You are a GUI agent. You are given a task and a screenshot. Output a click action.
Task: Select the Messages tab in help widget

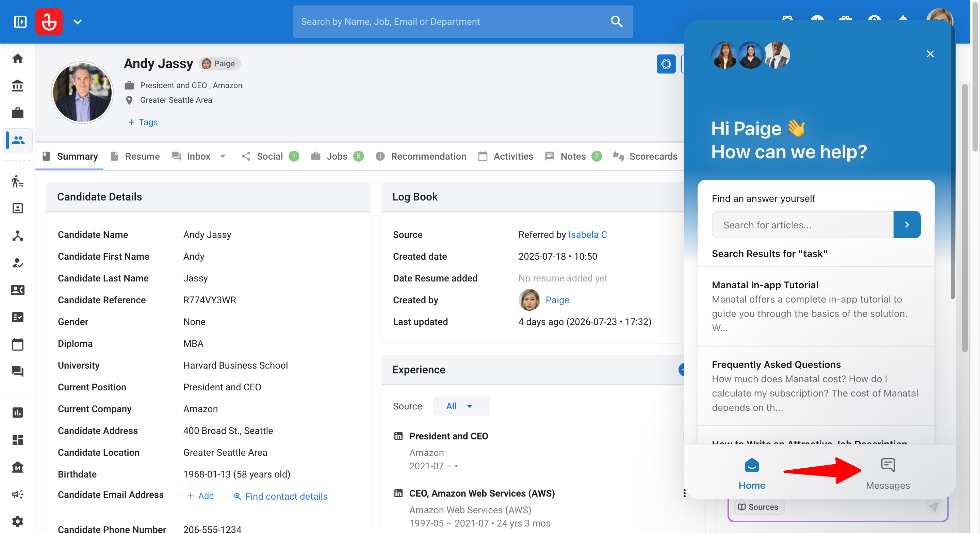tap(888, 474)
